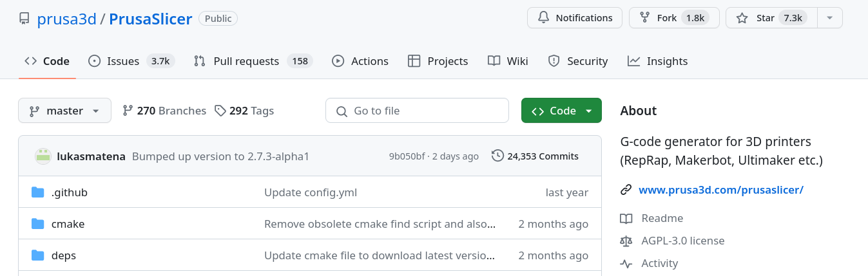This screenshot has height=276, width=868.
Task: Open the prusa3d owner link
Action: 66,19
